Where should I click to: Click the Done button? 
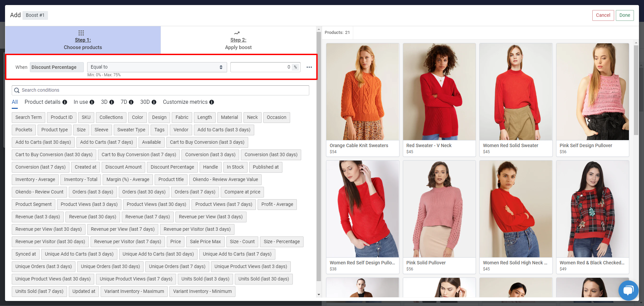point(625,15)
